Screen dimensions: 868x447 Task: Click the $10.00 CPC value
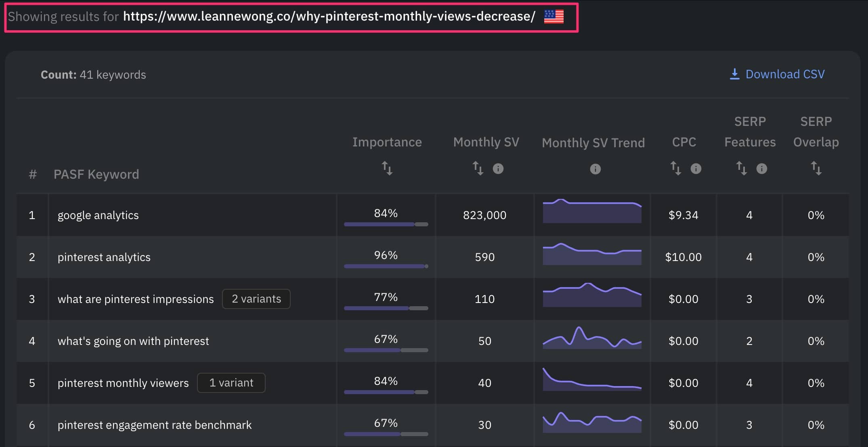click(683, 257)
